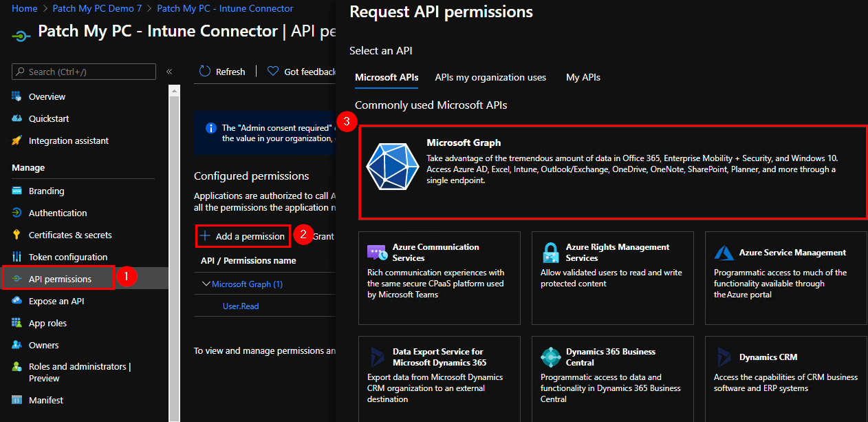Select the Dynamics 365 Business Central card title
The height and width of the screenshot is (422, 868).
611,357
